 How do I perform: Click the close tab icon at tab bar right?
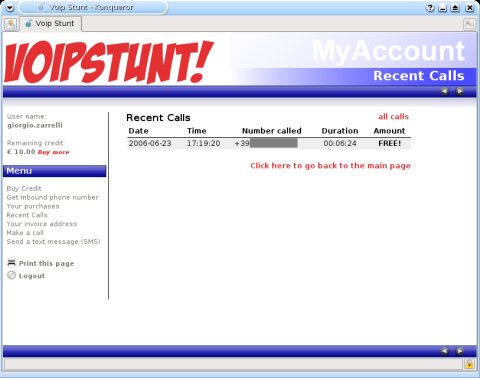(469, 24)
